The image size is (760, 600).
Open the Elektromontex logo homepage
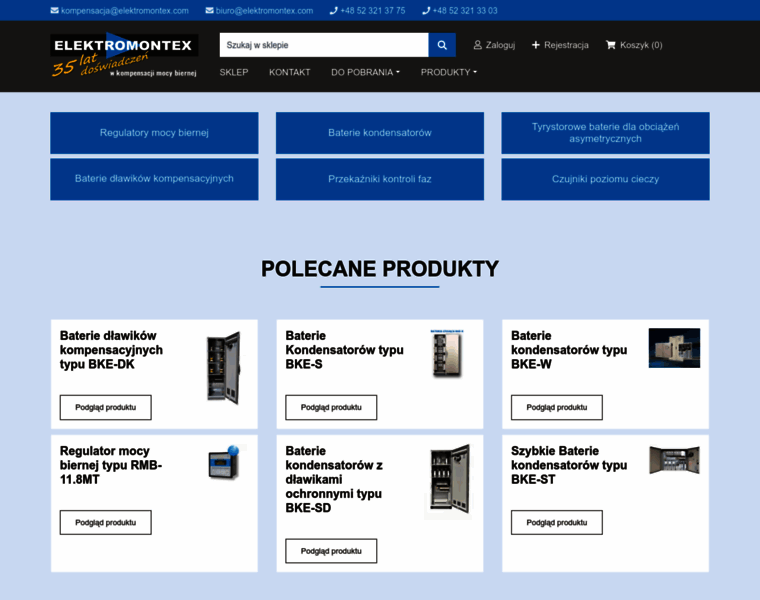[x=124, y=55]
